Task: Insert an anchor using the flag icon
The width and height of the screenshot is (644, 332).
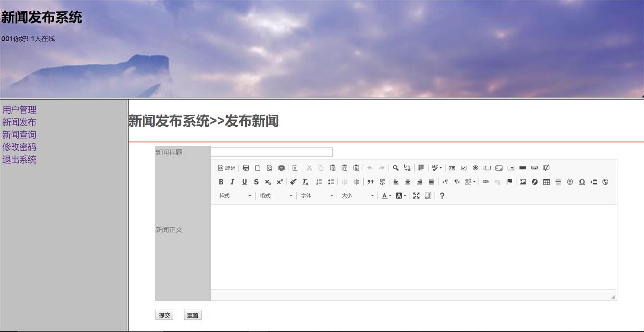Action: click(x=509, y=182)
